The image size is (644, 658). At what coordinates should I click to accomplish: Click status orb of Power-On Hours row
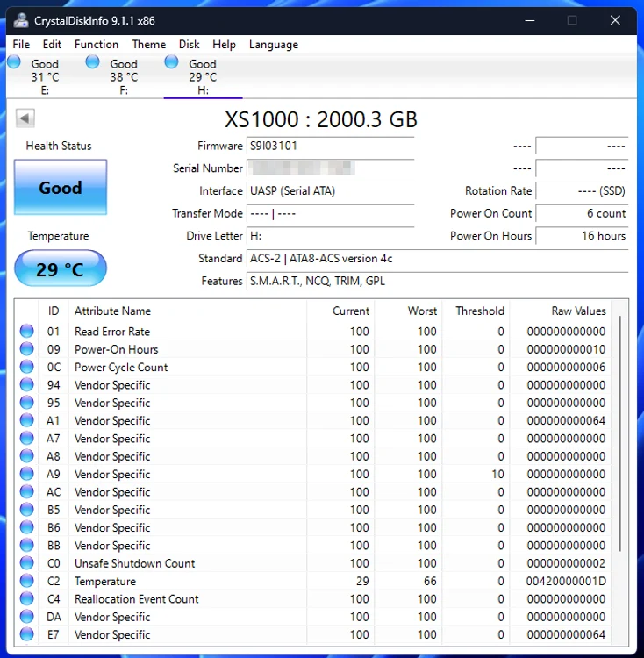coord(27,348)
